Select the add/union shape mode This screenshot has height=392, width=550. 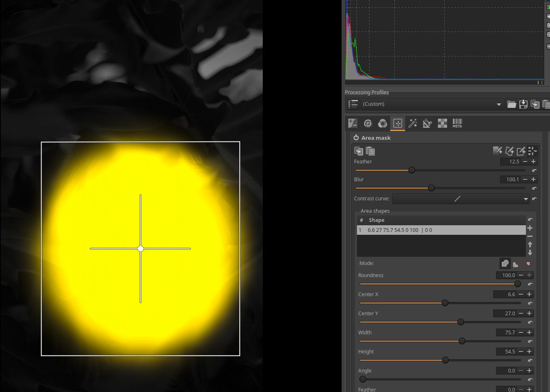pos(505,263)
